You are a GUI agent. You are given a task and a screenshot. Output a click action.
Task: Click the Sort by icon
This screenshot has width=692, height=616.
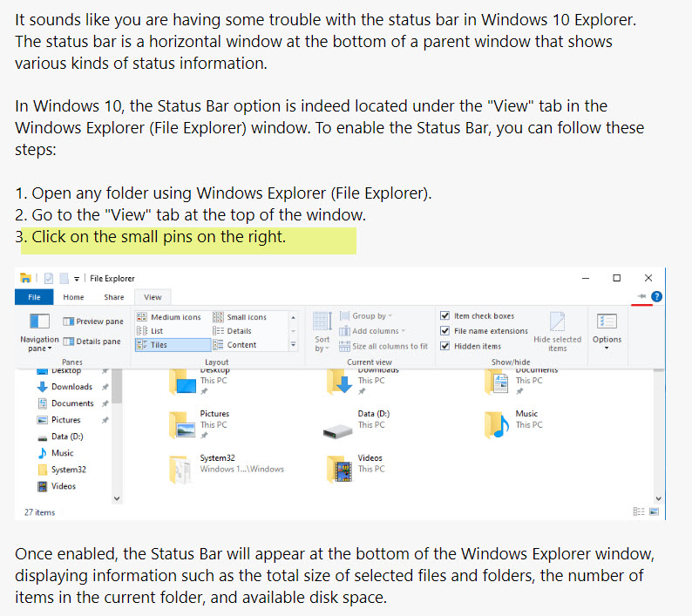point(322,321)
